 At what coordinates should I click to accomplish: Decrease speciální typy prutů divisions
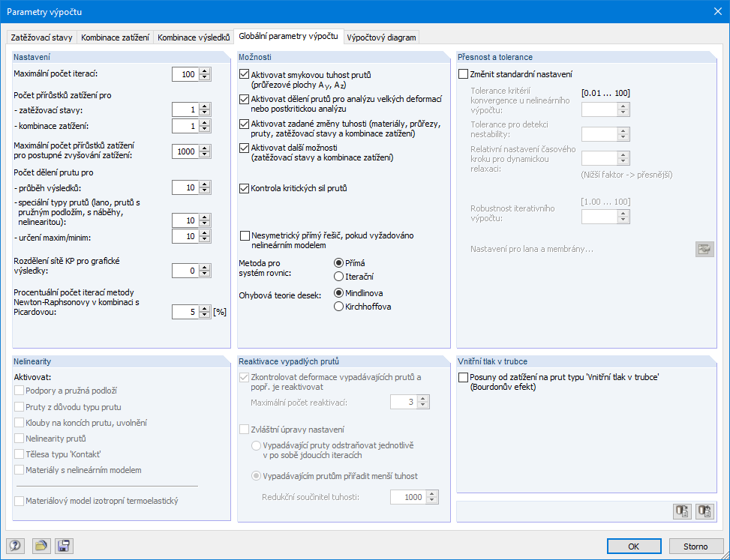(x=205, y=223)
